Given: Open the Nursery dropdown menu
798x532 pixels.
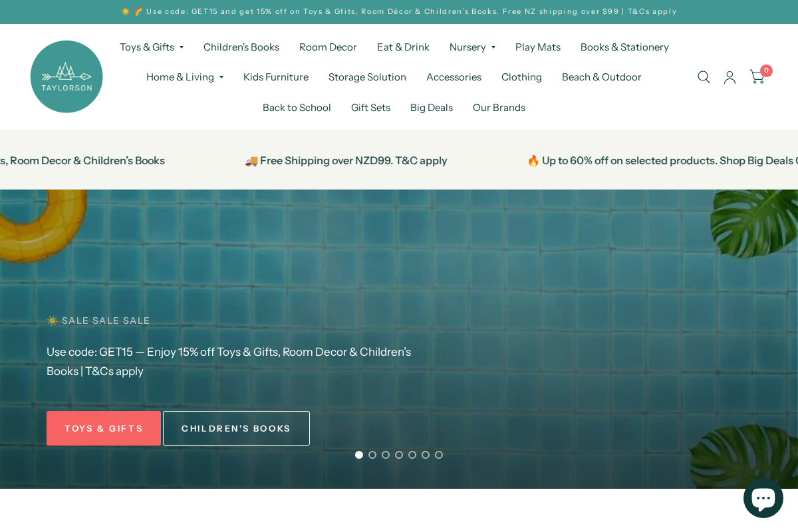Looking at the screenshot, I should tap(472, 47).
